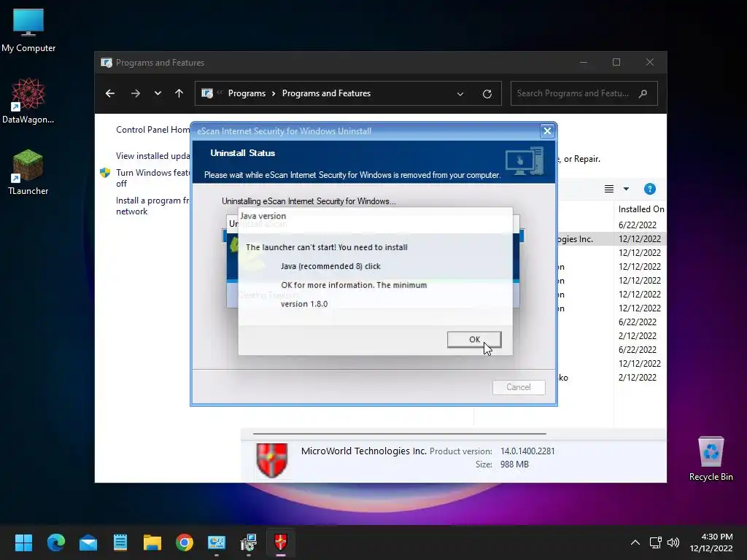Click the search magnifier icon
The width and height of the screenshot is (747, 560).
[x=643, y=93]
